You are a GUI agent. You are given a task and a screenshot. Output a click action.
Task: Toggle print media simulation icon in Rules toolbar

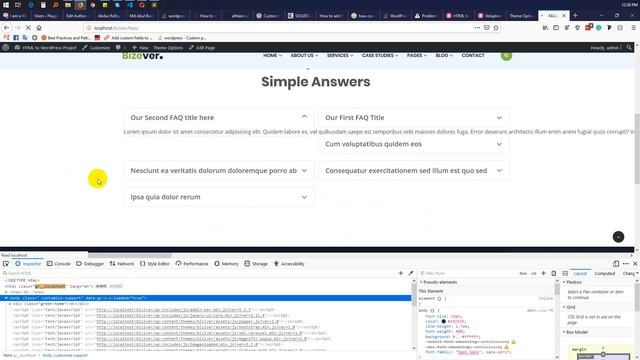pyautogui.click(x=553, y=273)
